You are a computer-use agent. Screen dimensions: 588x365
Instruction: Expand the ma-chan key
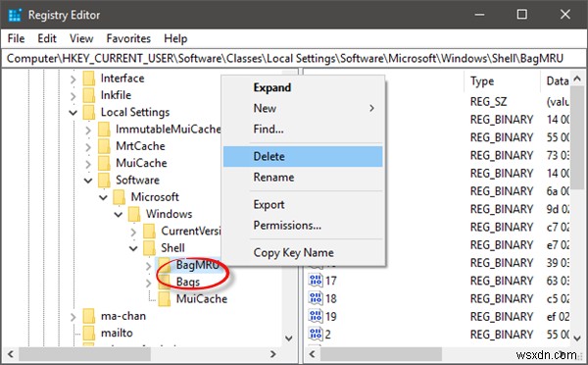tap(73, 317)
